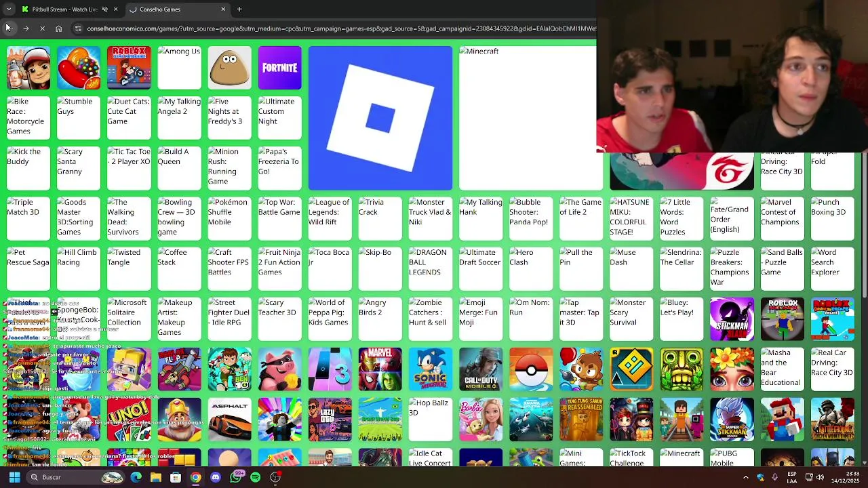Open the Barbie game icon
This screenshot has height=488, width=868.
[x=480, y=419]
